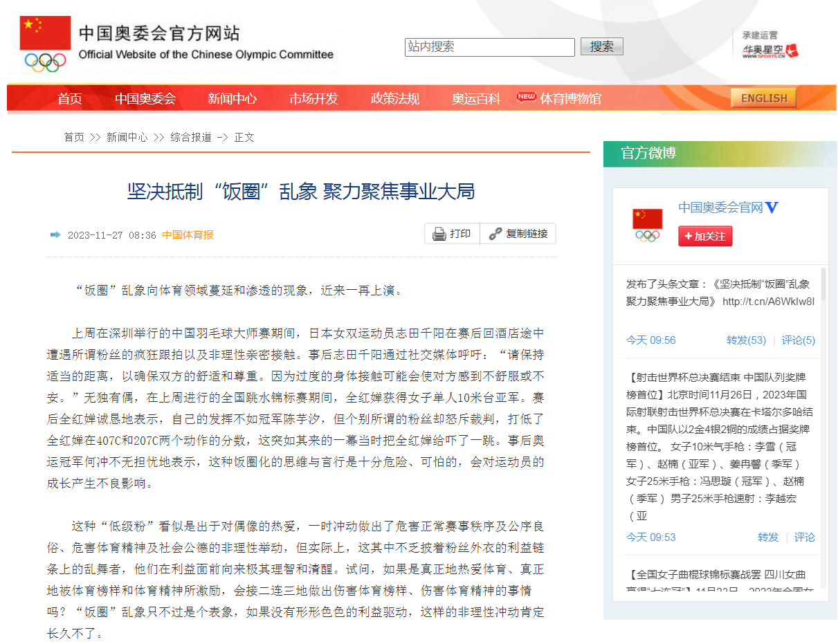Open the http://t.cn/A6WkIw8I short link
Screen dimensions: 838x644
coord(768,302)
